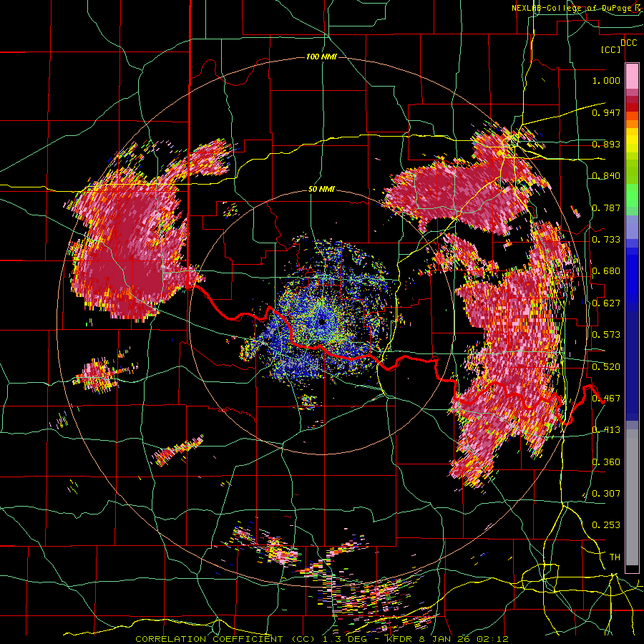Click the 8 JAN 26 date text
This screenshot has width=644, height=644.
click(443, 639)
